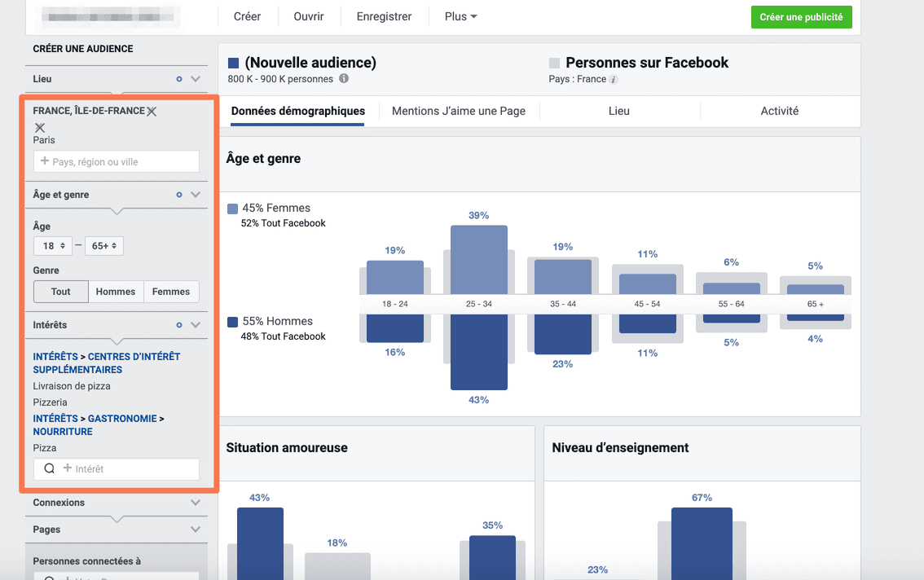The height and width of the screenshot is (580, 924).
Task: Remove the France, Île-de-France location
Action: (152, 112)
